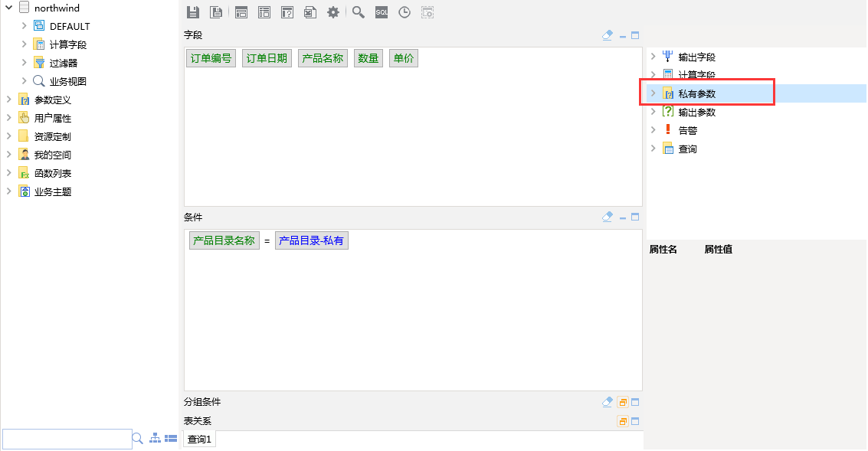
Task: Click the magnifier preview icon in toolbar
Action: [x=359, y=12]
